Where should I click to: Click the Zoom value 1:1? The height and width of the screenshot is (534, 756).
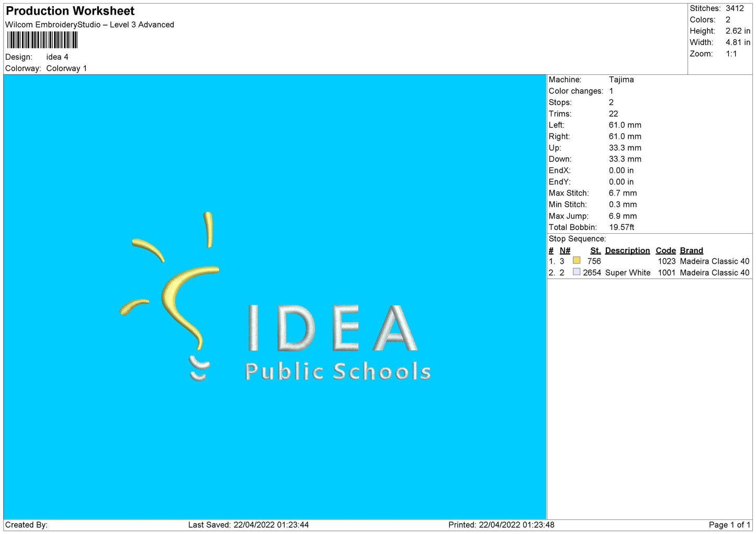click(731, 54)
